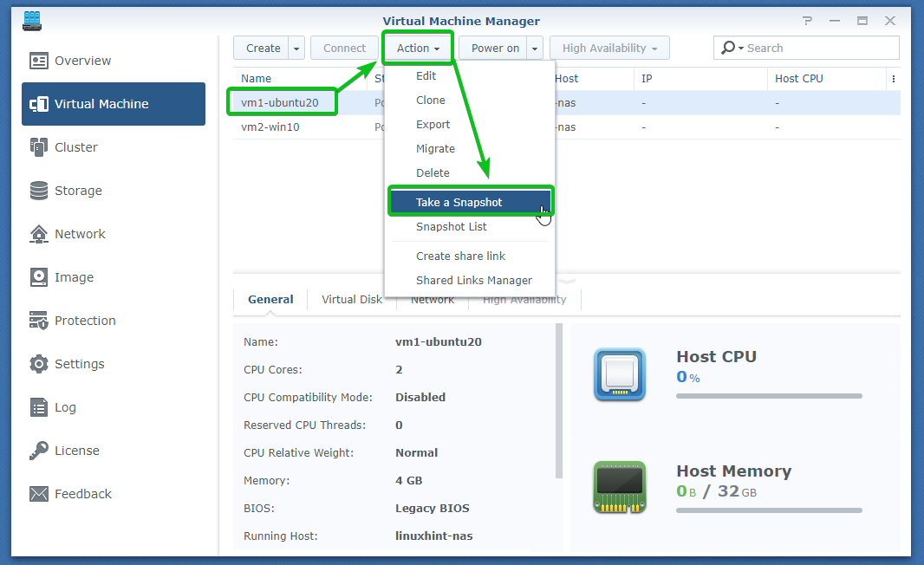Open the License key icon
The height and width of the screenshot is (565, 924).
coord(39,451)
